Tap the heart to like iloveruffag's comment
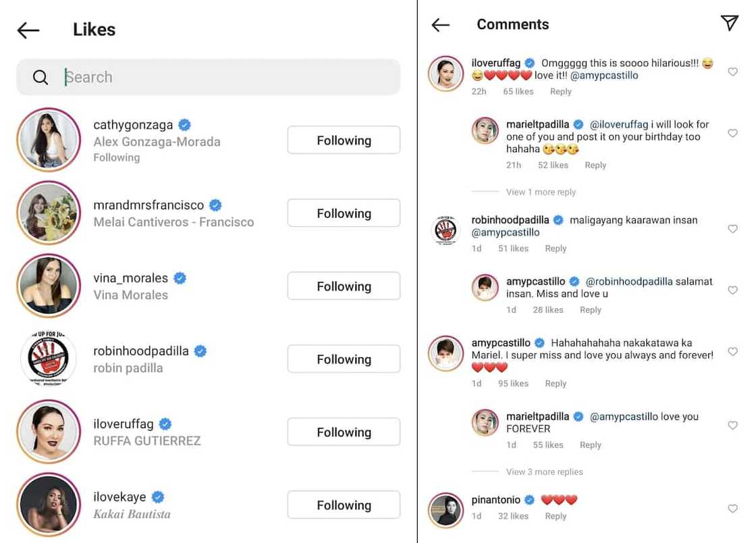Viewport: 756px width, 543px height. pos(733,72)
